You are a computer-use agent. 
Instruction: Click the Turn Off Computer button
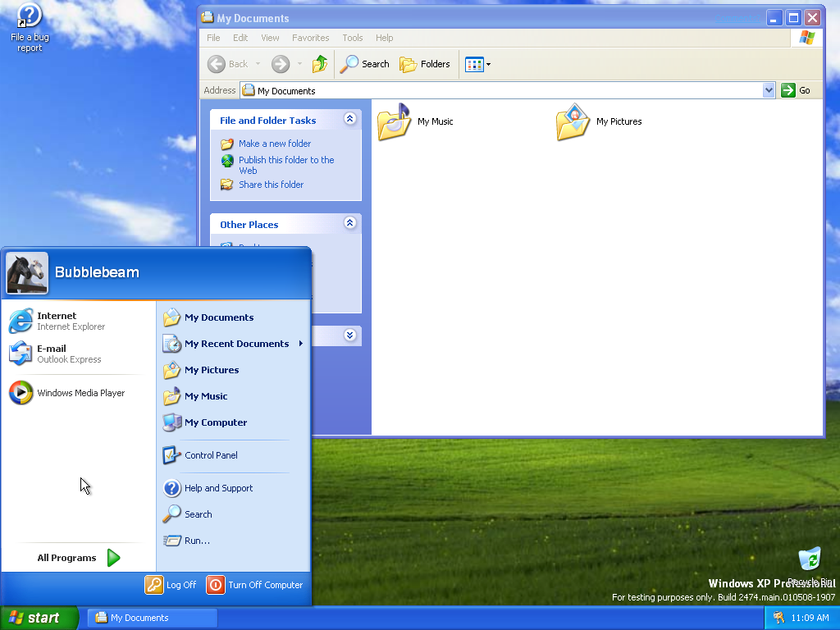pos(255,585)
